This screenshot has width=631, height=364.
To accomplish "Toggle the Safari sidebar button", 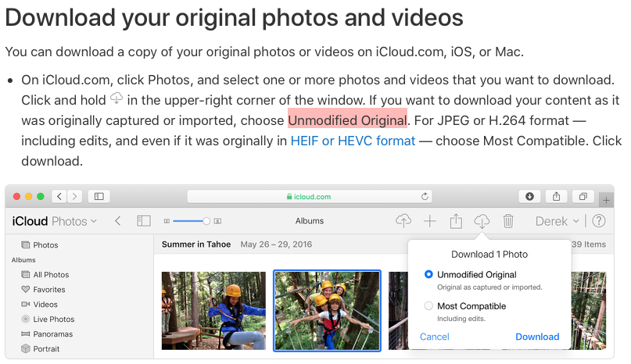I will 99,196.
